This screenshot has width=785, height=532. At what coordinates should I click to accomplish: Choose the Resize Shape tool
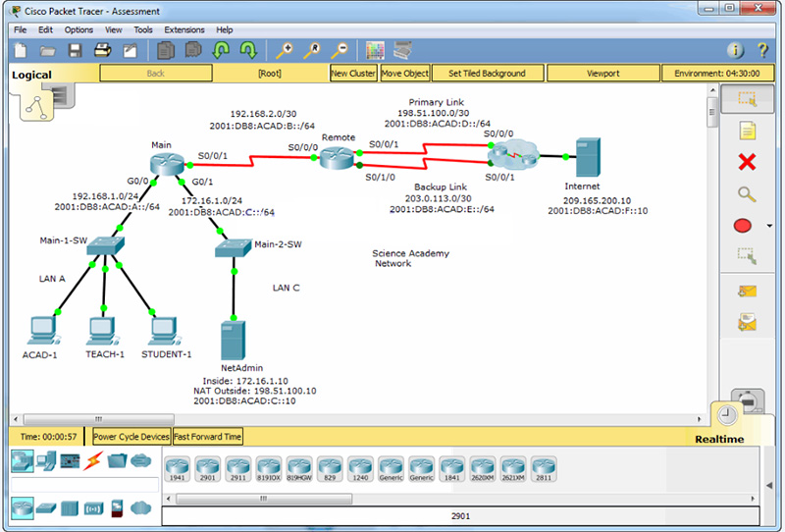747,256
